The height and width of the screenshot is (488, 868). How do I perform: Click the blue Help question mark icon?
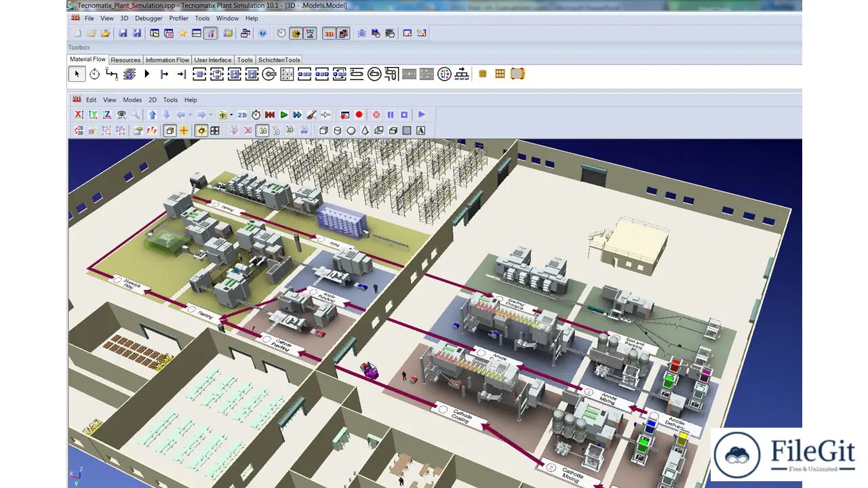262,33
